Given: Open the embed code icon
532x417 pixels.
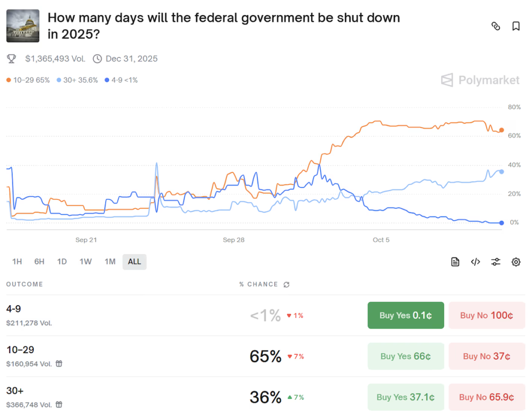Looking at the screenshot, I should click(475, 262).
